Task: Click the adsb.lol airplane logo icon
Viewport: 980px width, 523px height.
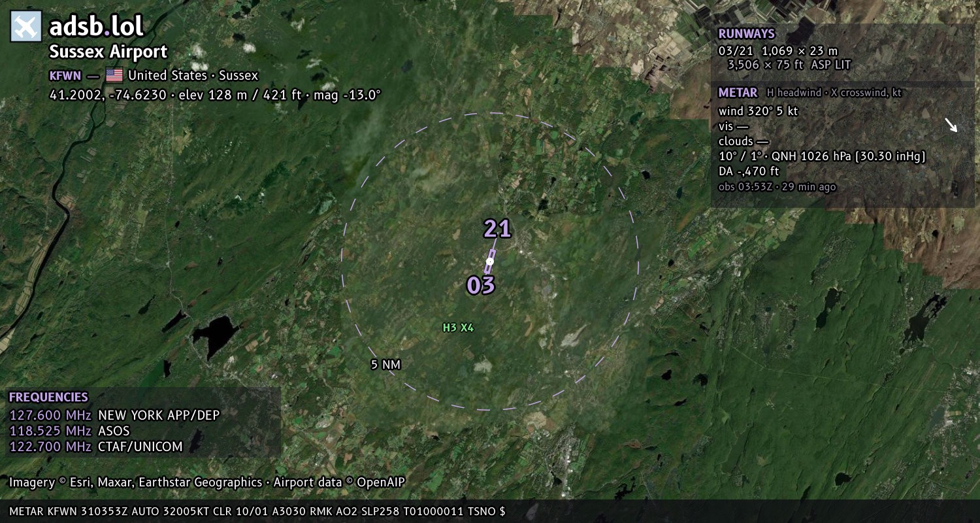Action: [26, 27]
